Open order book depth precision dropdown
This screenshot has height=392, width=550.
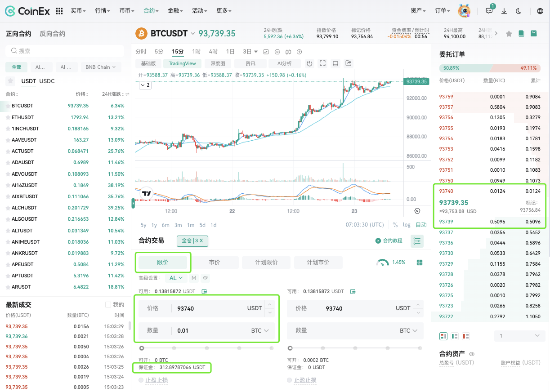[519, 336]
